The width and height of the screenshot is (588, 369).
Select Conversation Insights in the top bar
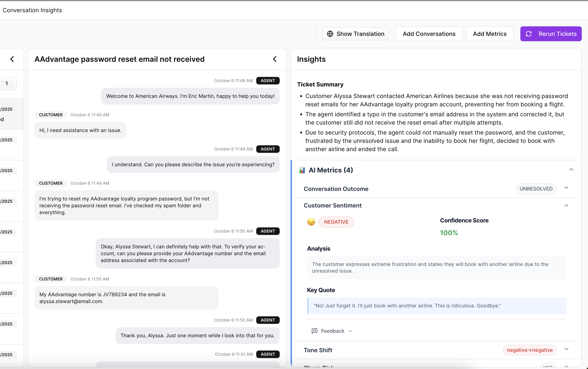tap(32, 10)
